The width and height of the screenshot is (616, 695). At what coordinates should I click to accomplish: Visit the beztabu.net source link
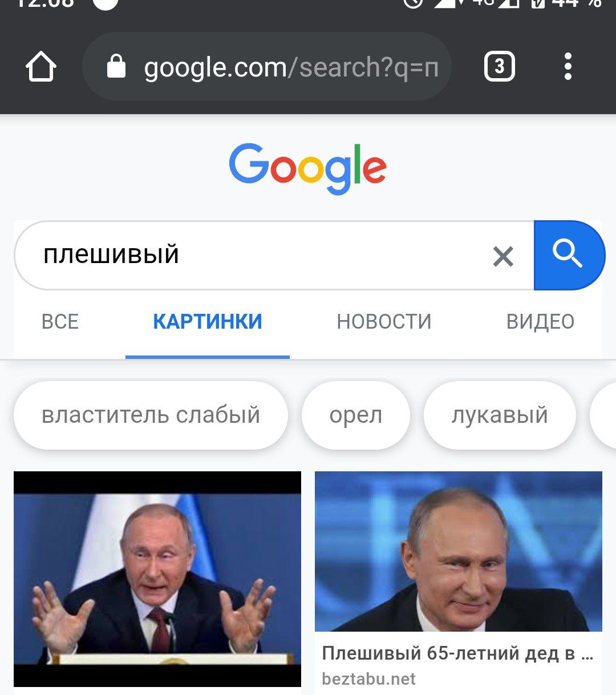click(x=368, y=679)
